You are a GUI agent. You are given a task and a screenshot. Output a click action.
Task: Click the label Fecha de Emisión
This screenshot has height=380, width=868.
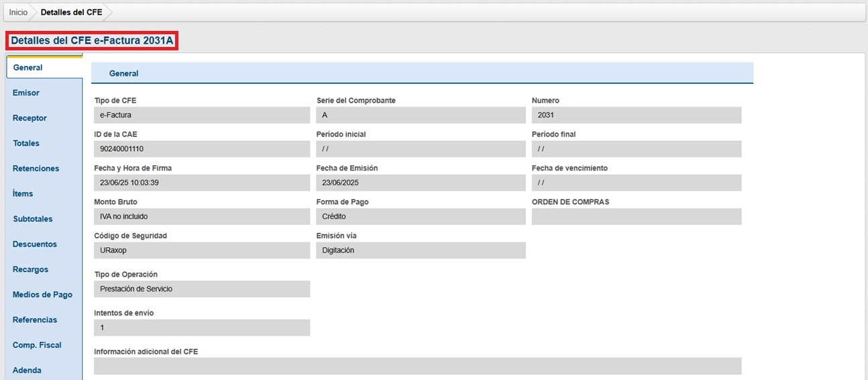(347, 169)
